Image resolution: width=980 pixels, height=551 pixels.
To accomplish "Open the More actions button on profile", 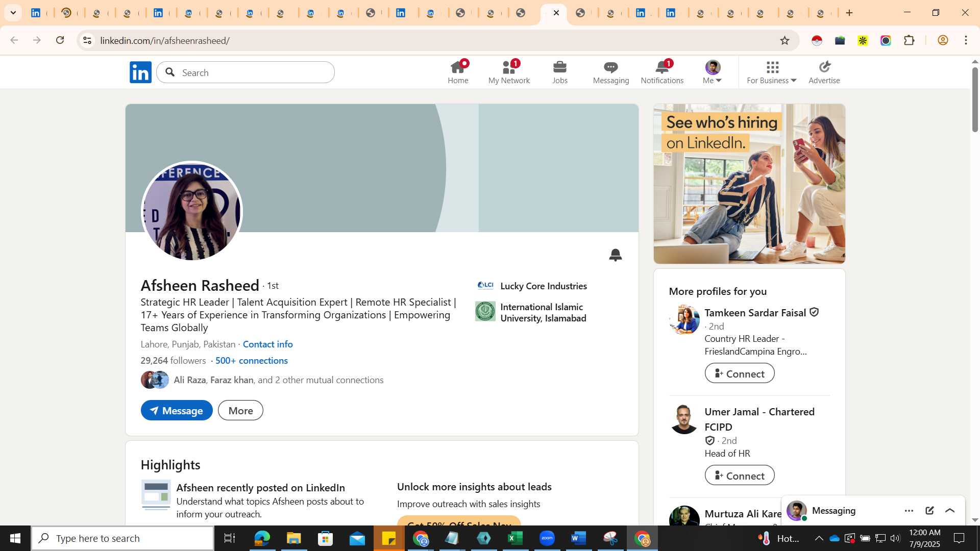I will pyautogui.click(x=240, y=411).
